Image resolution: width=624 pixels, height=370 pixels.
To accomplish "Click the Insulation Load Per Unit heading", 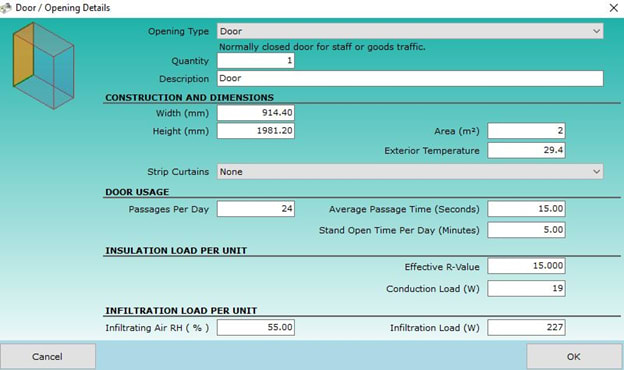I will 176,251.
